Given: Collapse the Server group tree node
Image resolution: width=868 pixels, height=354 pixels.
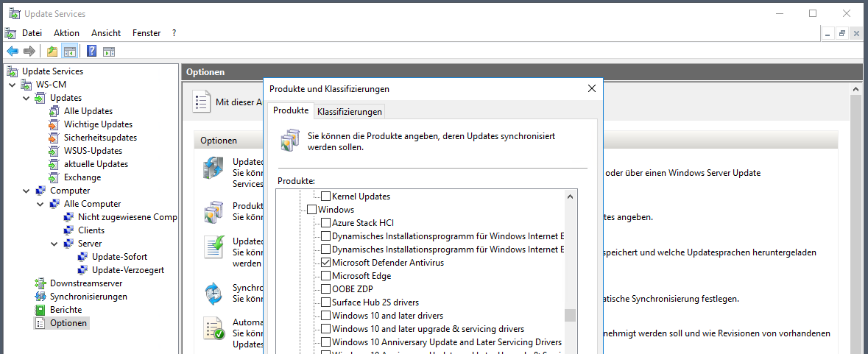Looking at the screenshot, I should pos(54,244).
